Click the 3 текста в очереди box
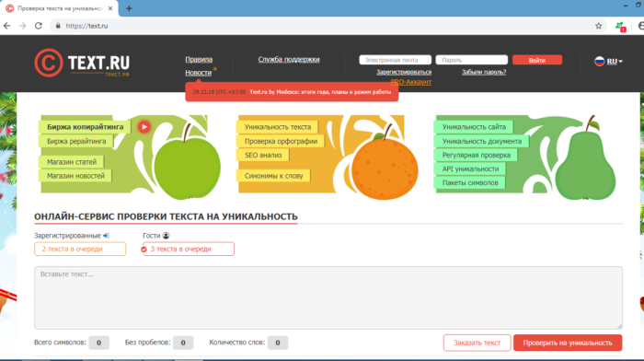The width and height of the screenshot is (644, 361). [x=189, y=249]
